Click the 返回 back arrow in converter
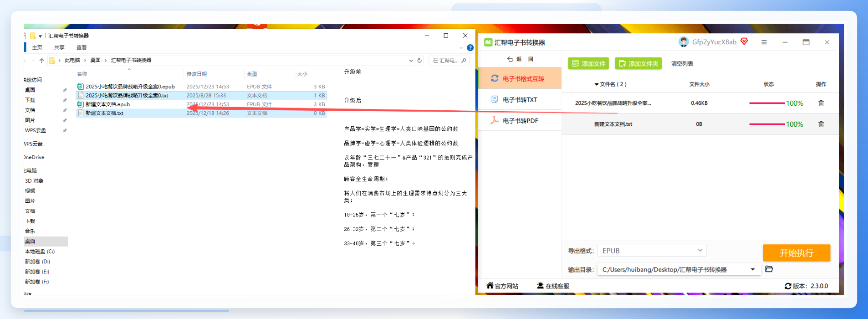This screenshot has width=868, height=319. coord(510,59)
